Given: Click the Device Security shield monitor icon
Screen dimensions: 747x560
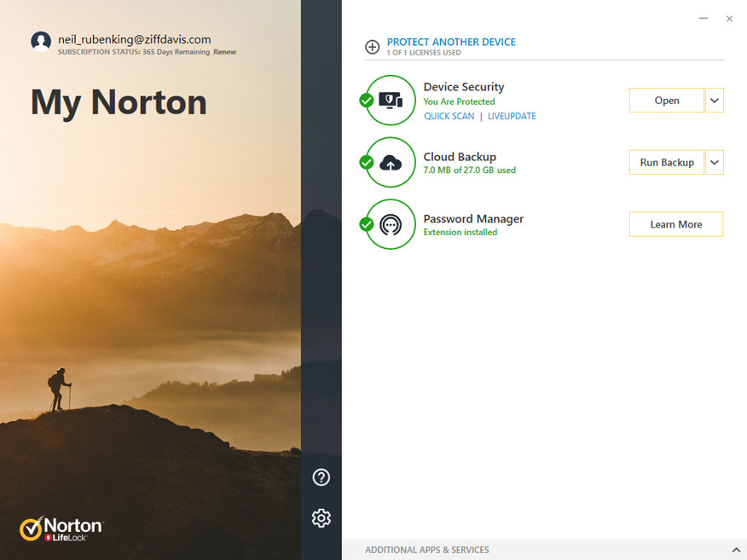Looking at the screenshot, I should pos(391,101).
